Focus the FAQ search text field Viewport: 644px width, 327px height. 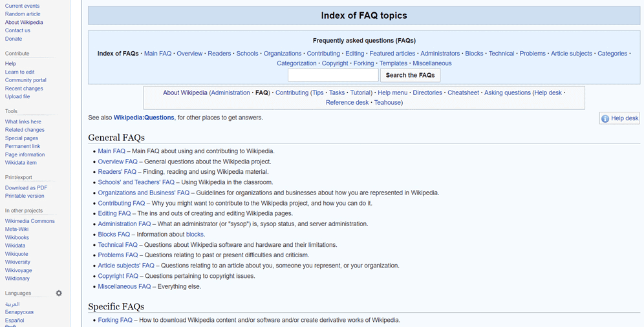pos(333,75)
